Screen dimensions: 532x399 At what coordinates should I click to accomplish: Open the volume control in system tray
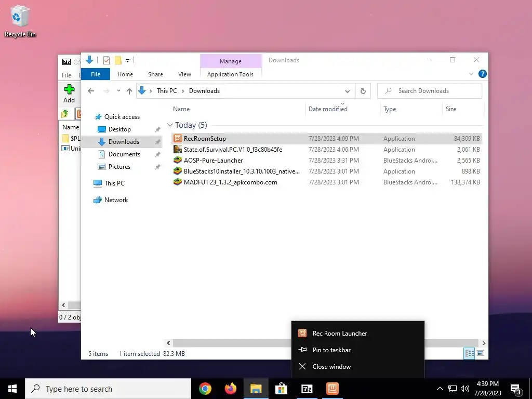(465, 389)
